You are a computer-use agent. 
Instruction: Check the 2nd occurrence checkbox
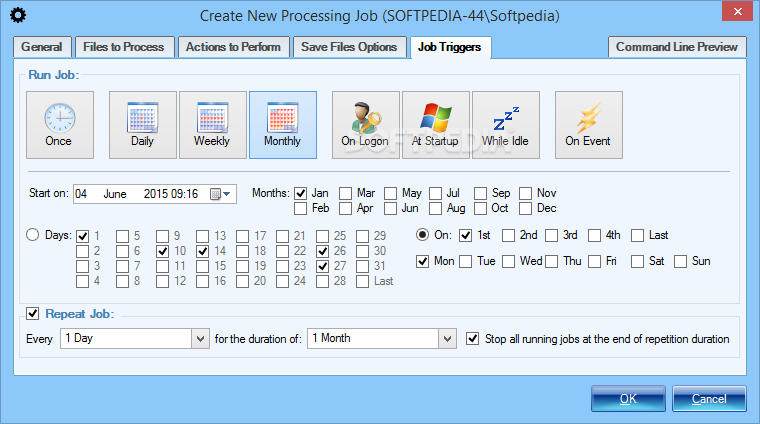(508, 236)
